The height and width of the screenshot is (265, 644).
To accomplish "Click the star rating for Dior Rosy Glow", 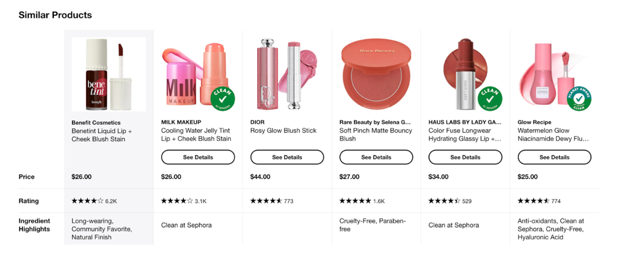I will pyautogui.click(x=266, y=201).
